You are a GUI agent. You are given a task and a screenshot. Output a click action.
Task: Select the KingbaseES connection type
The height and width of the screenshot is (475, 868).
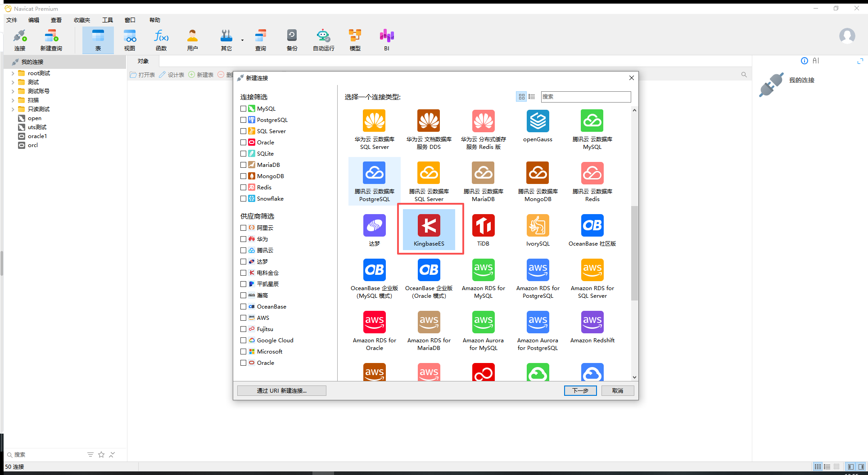(x=429, y=230)
